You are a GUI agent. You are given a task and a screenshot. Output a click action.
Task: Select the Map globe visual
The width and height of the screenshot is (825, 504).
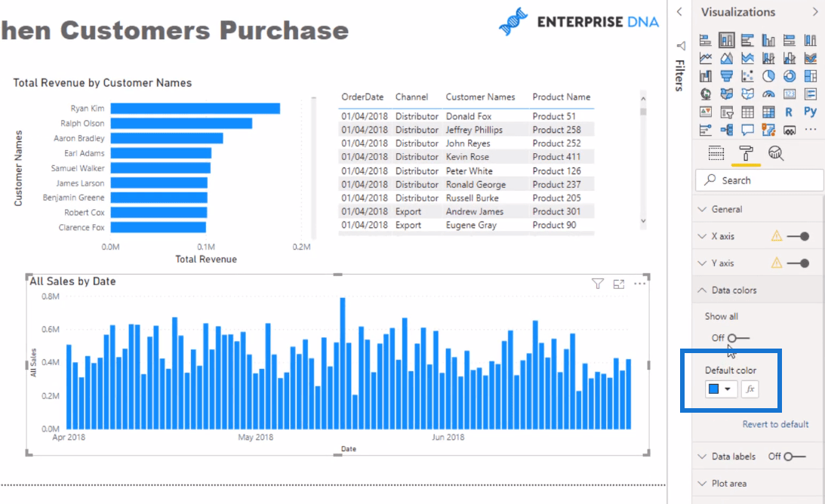pos(706,94)
